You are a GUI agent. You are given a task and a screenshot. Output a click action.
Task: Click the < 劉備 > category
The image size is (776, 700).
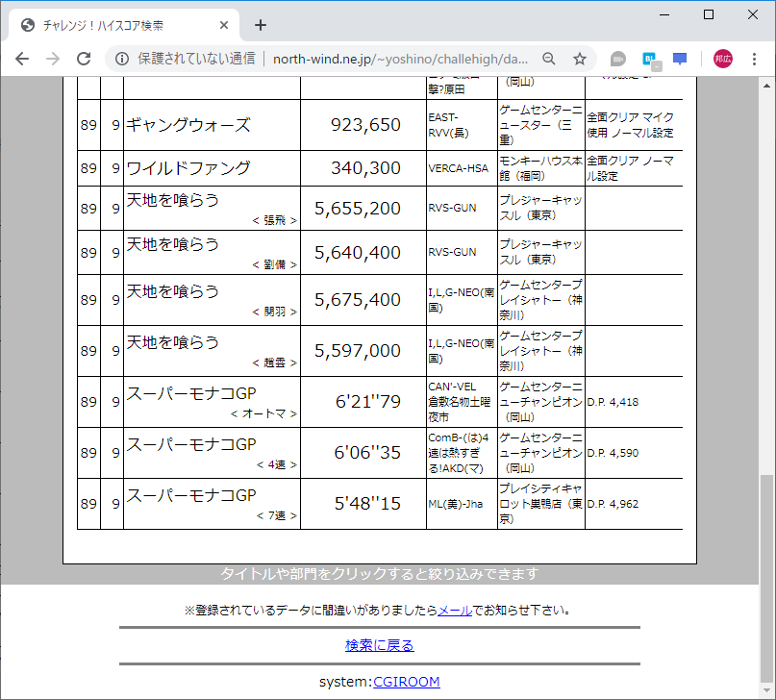[x=275, y=264]
